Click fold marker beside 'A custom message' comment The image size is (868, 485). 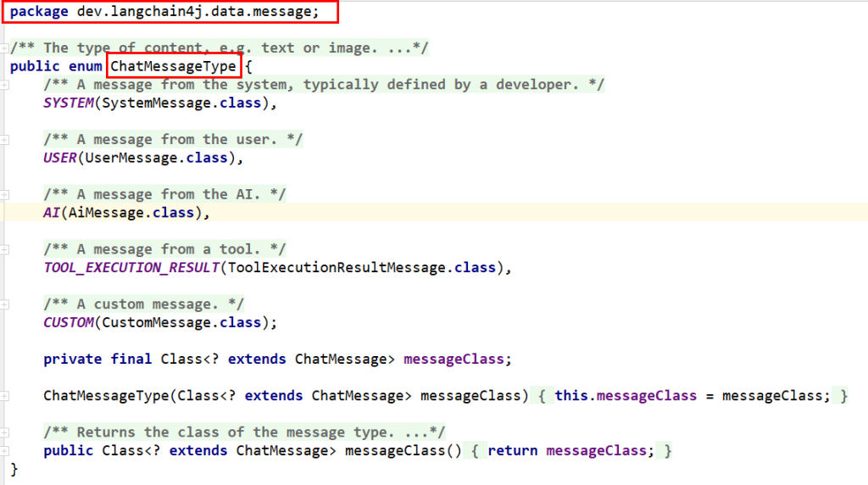click(5, 304)
